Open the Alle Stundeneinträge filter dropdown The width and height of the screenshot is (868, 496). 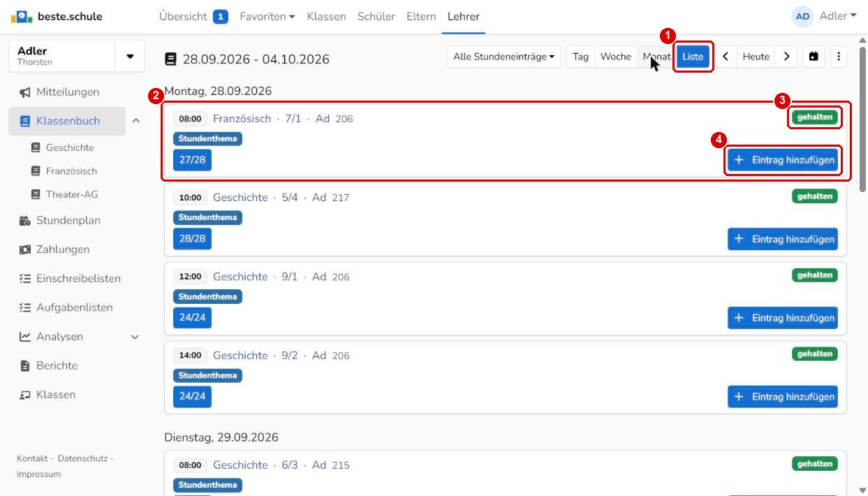(x=503, y=57)
